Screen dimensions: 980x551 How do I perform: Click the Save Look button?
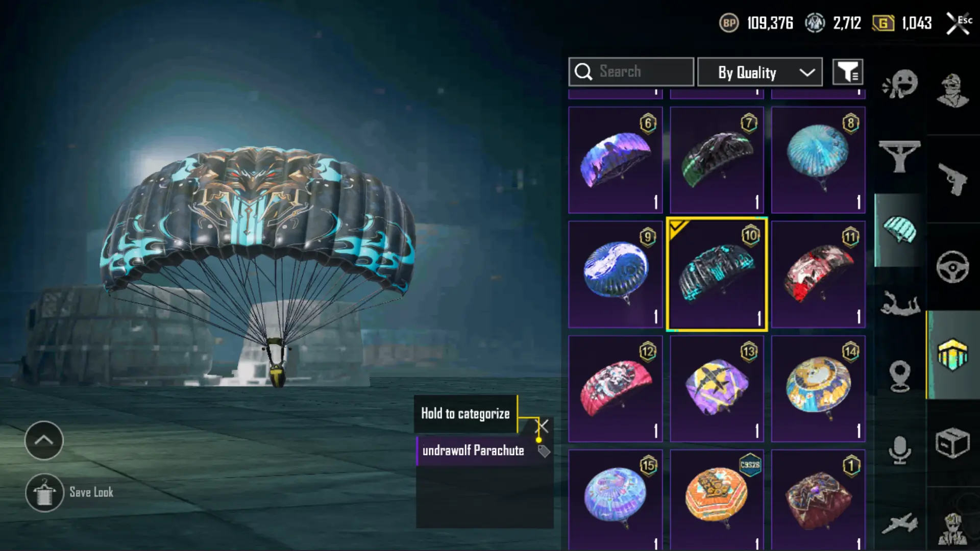[x=70, y=492]
